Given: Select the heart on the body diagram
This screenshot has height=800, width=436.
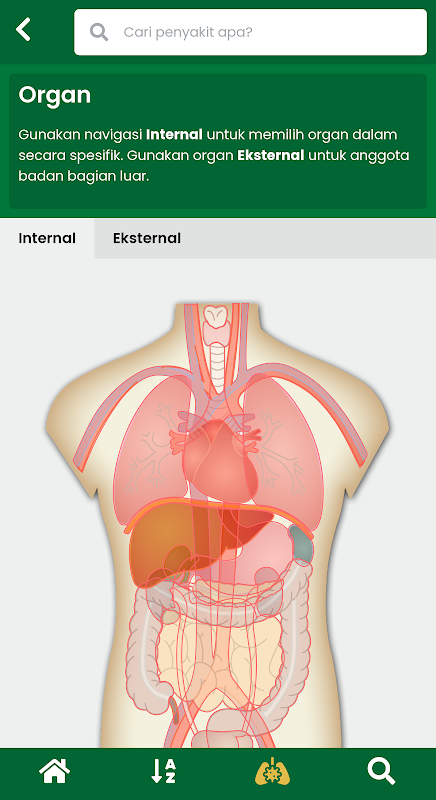Looking at the screenshot, I should 217,459.
